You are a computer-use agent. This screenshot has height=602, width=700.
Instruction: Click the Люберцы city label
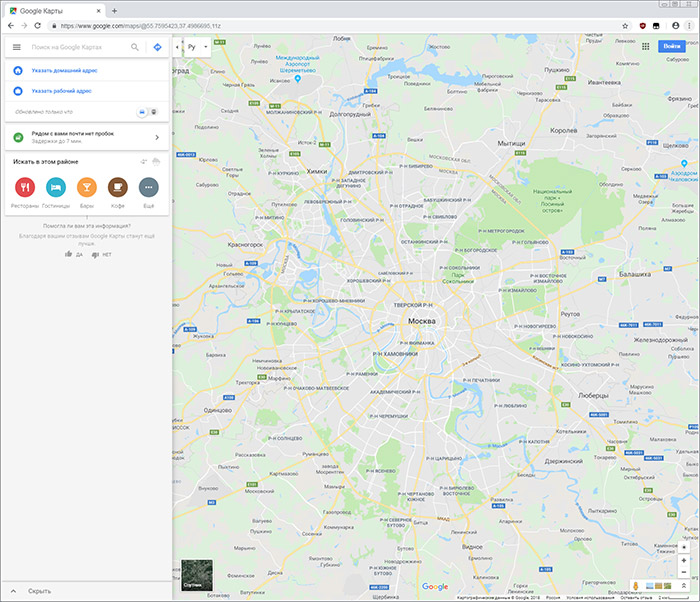(x=593, y=395)
